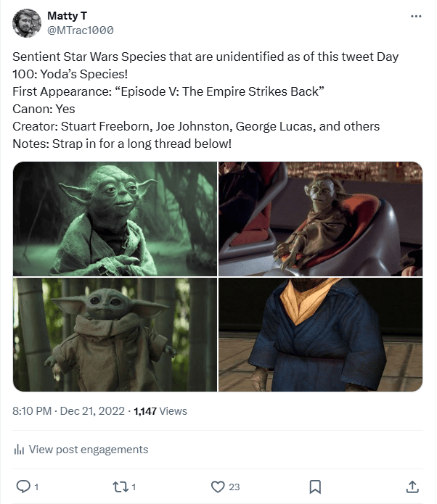Click the share upload icon

tap(412, 486)
